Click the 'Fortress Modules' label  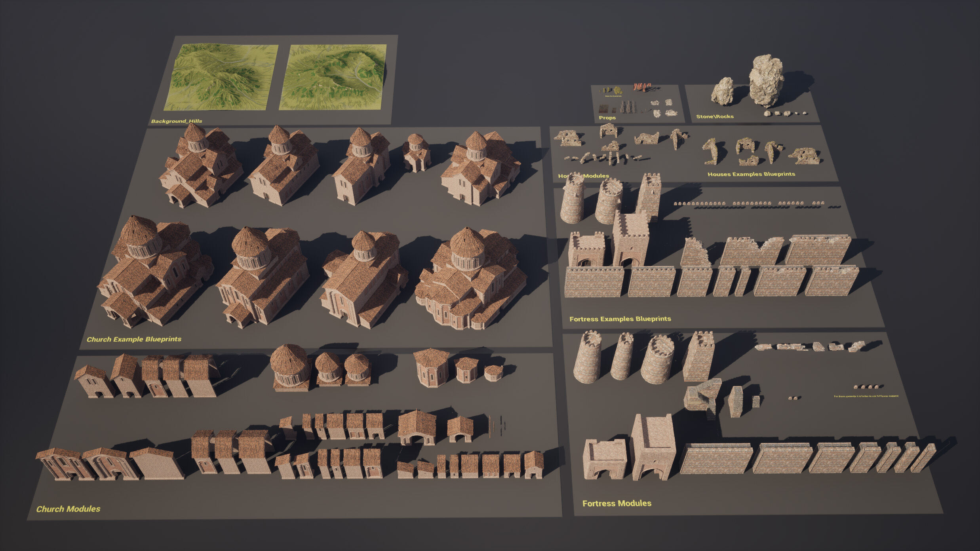617,503
